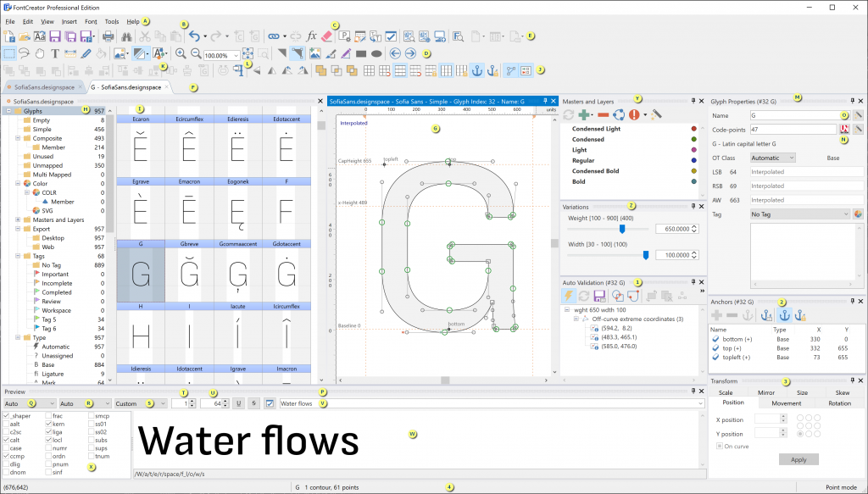
Task: Click the Undo arrow icon
Action: click(x=194, y=36)
